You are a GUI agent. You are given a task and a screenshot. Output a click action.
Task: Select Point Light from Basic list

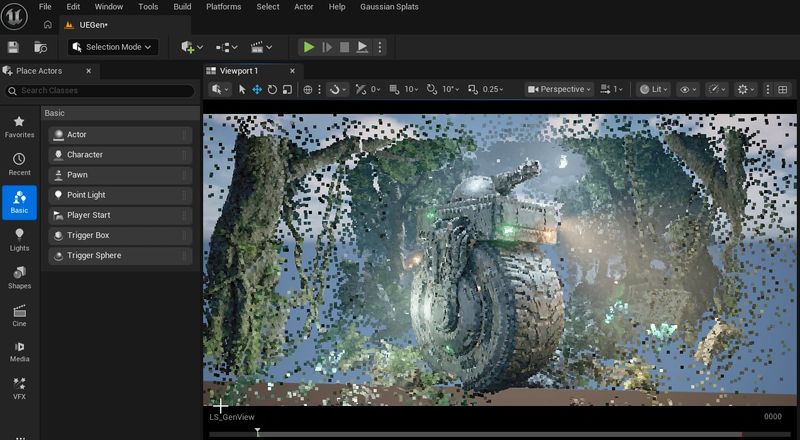[x=120, y=195]
